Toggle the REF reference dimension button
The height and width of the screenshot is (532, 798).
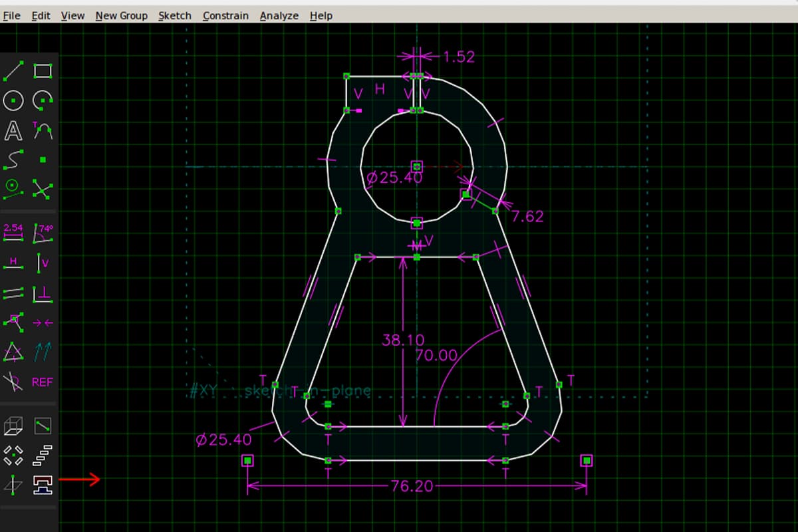point(43,382)
